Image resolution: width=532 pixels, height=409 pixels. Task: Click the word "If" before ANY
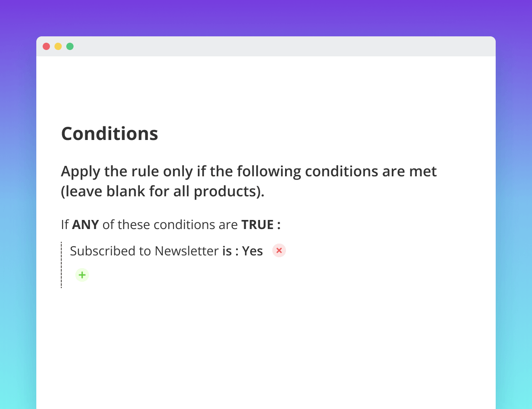click(x=65, y=224)
